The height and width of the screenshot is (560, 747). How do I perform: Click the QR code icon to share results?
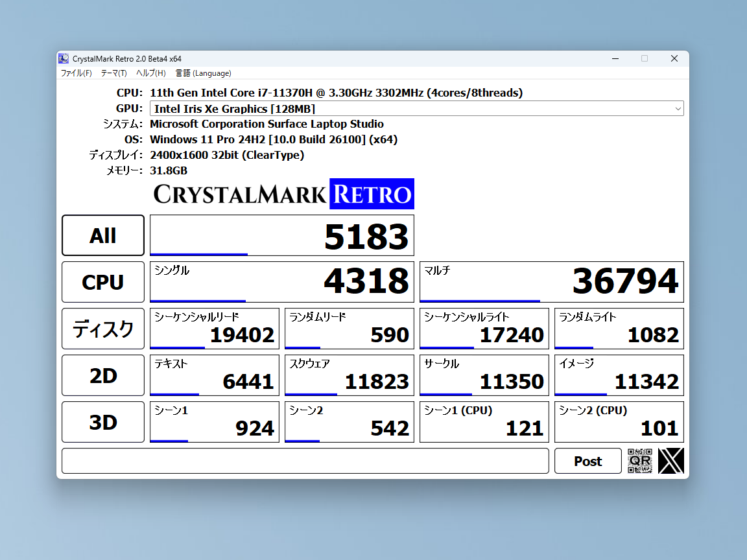tap(641, 461)
